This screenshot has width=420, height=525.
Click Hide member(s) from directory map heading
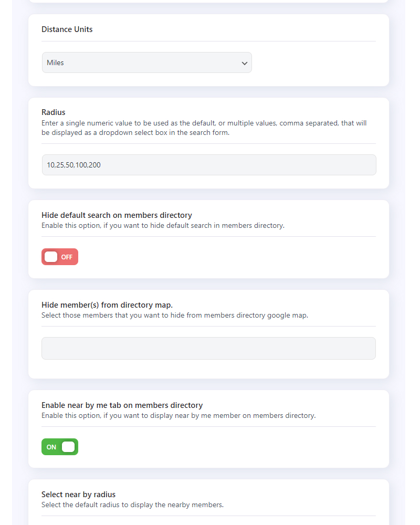[x=107, y=305]
